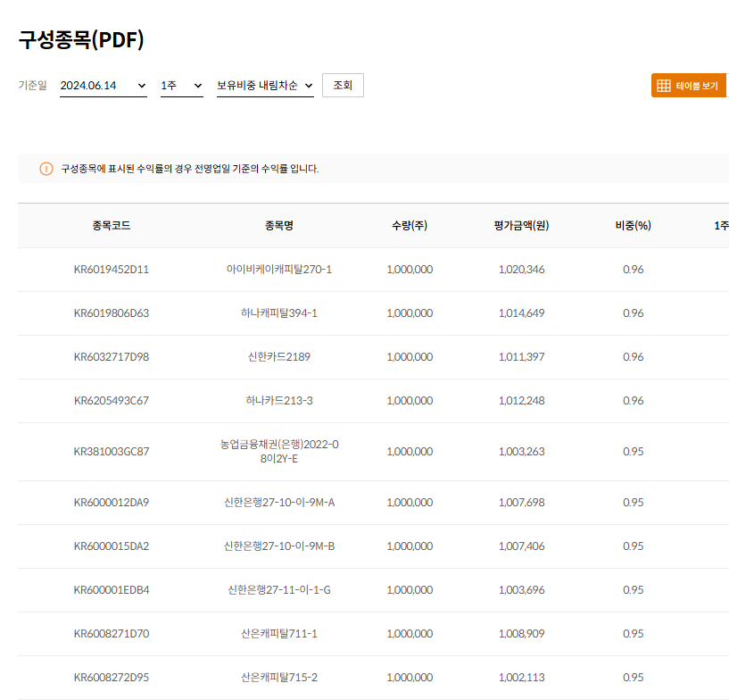Select 신한은행27-11-이-1-G item name
The image size is (729, 700).
click(x=279, y=590)
